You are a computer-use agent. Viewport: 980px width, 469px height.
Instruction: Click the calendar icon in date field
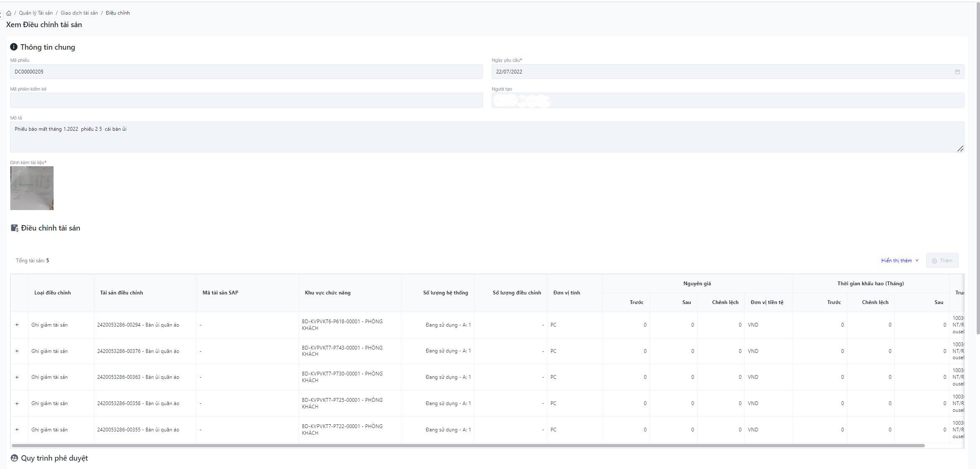pyautogui.click(x=957, y=72)
